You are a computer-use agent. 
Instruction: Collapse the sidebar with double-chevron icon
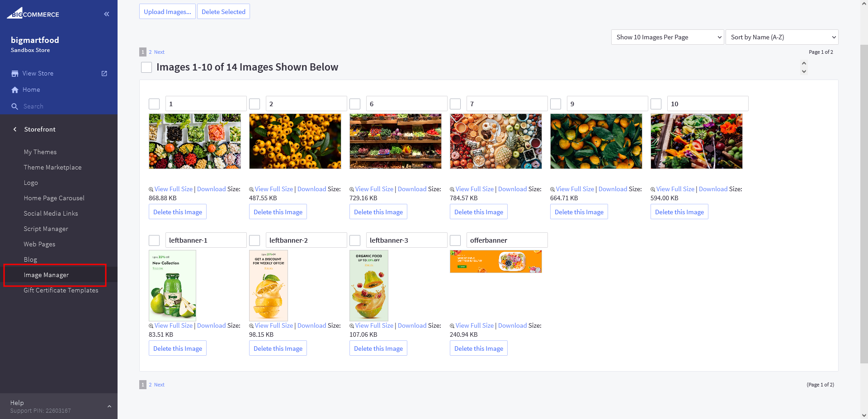tap(107, 14)
